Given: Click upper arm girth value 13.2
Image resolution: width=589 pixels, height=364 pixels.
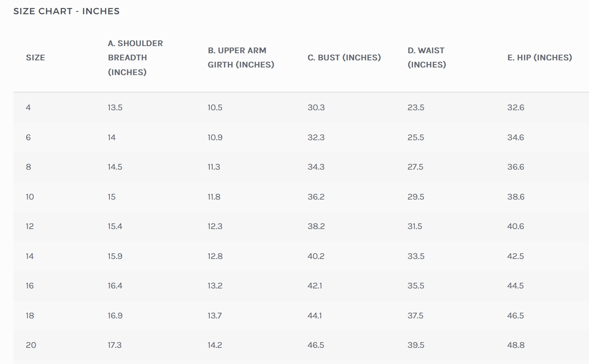Looking at the screenshot, I should [215, 286].
